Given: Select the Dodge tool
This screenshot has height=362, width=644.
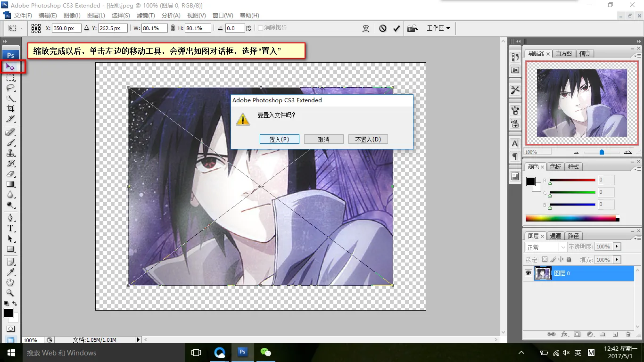Looking at the screenshot, I should tap(10, 205).
